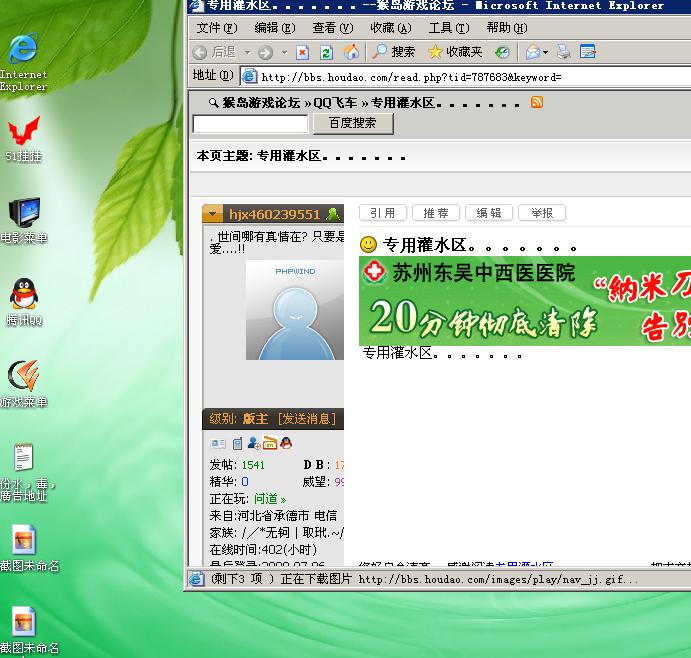Open the forward button dropdown arrow
Viewport: 691px width, 658px height.
284,53
